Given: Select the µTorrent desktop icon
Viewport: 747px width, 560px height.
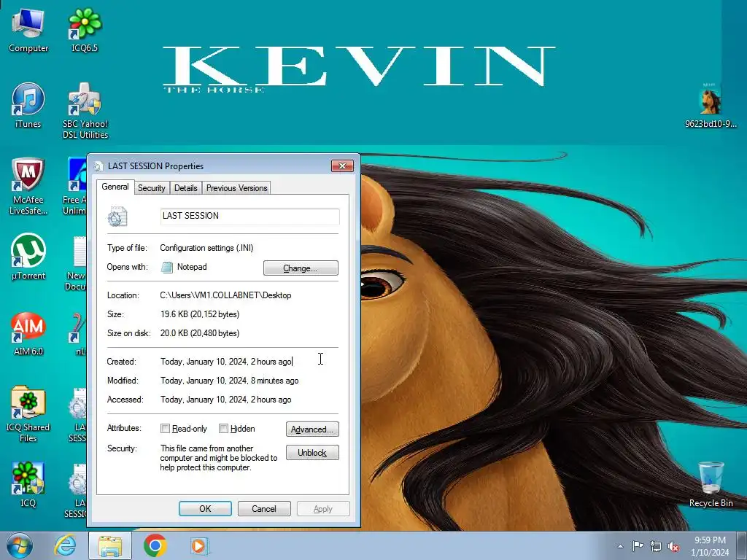Looking at the screenshot, I should click(28, 257).
